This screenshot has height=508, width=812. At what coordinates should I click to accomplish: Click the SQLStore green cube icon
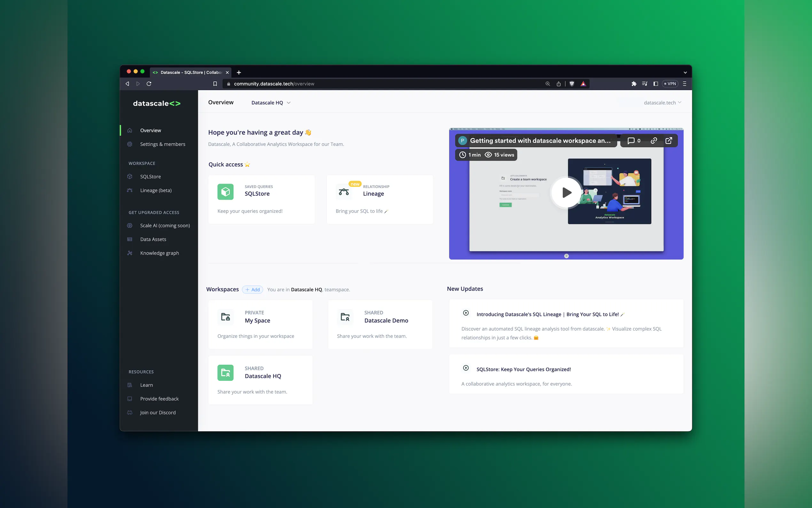pyautogui.click(x=225, y=192)
